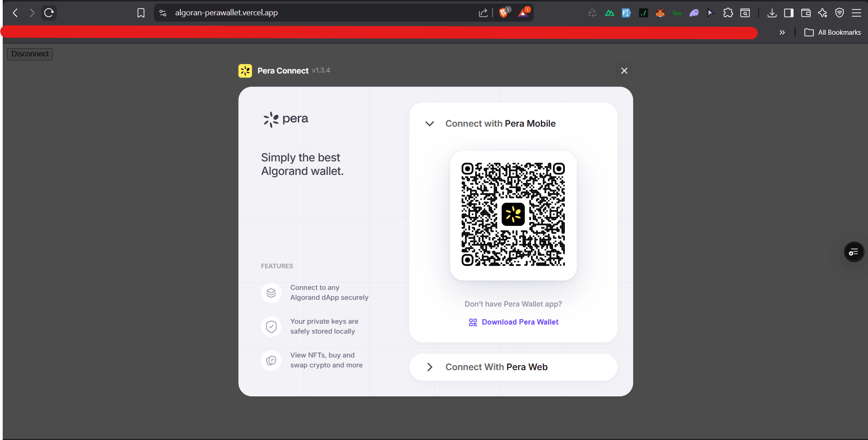Click the pera logo in the modal

pos(286,119)
